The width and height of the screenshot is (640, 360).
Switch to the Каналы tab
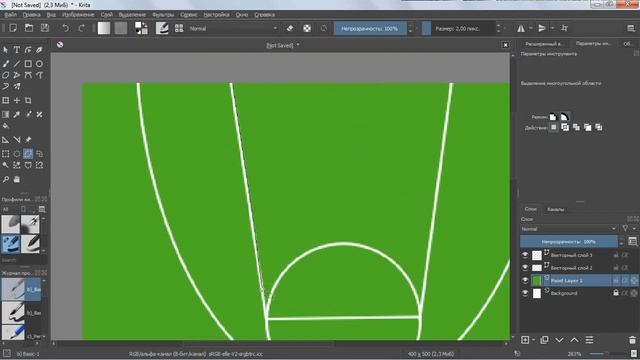coord(556,209)
